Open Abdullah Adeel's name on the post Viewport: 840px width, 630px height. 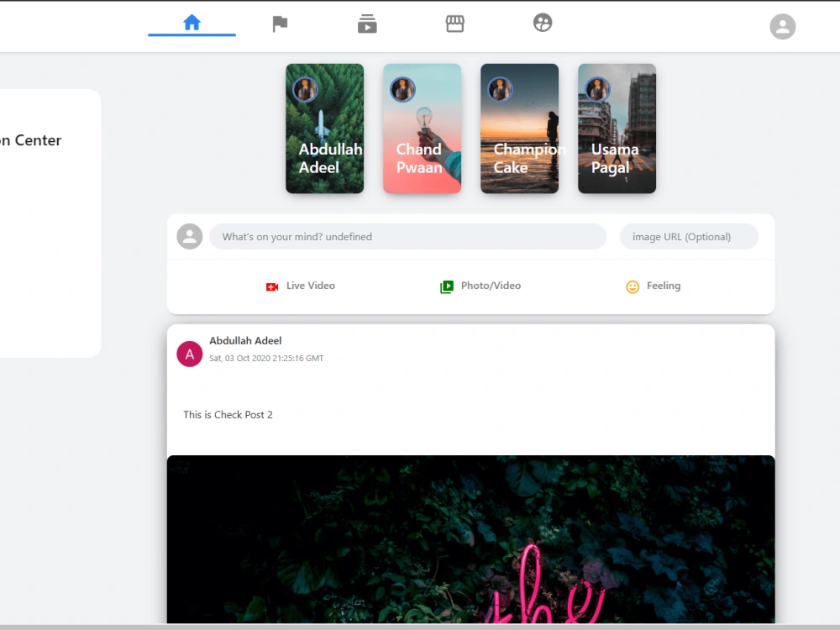[x=245, y=340]
